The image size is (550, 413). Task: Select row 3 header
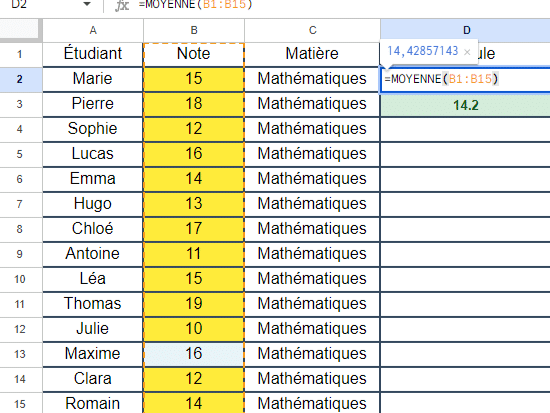pos(20,104)
